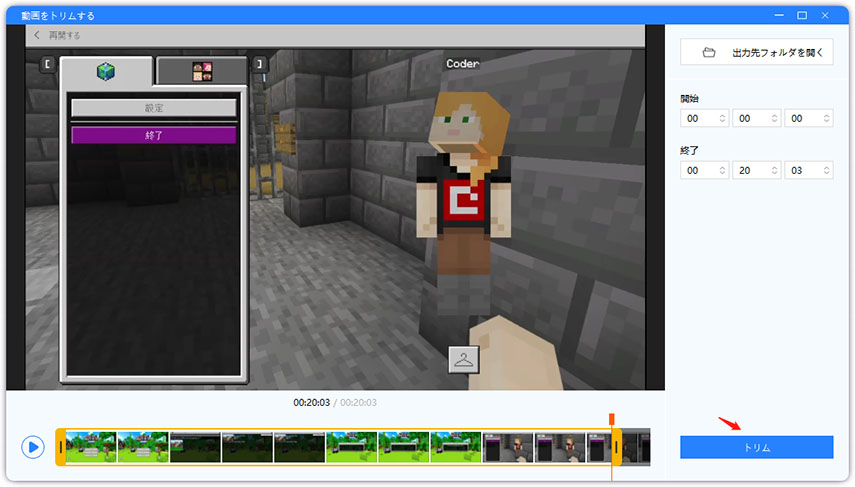Click the folder icon in output folder button

click(x=709, y=52)
